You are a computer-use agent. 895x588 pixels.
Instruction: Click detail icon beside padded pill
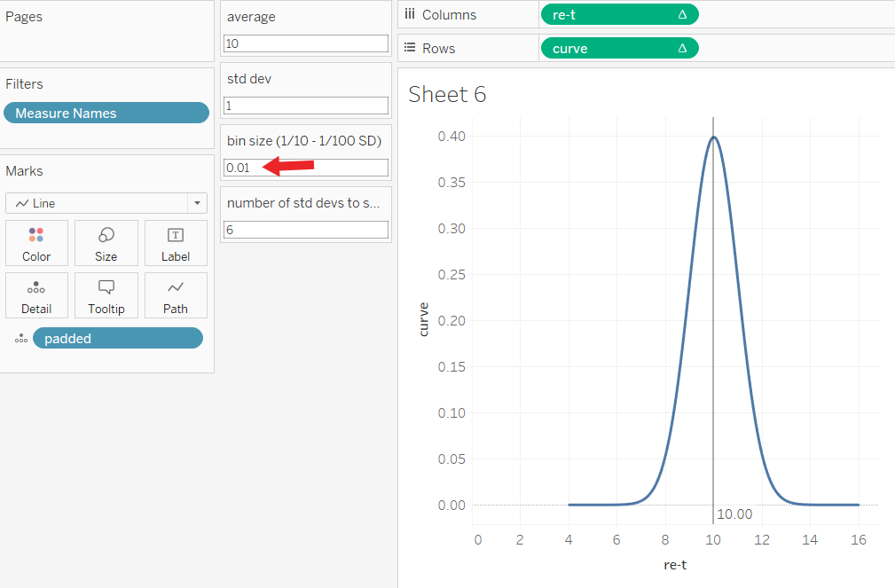21,339
